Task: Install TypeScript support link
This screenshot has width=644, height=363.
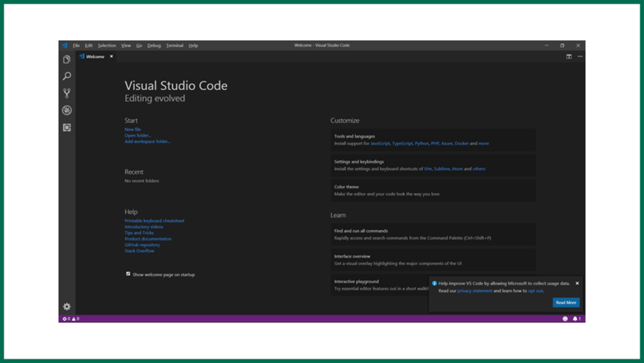Action: point(402,144)
